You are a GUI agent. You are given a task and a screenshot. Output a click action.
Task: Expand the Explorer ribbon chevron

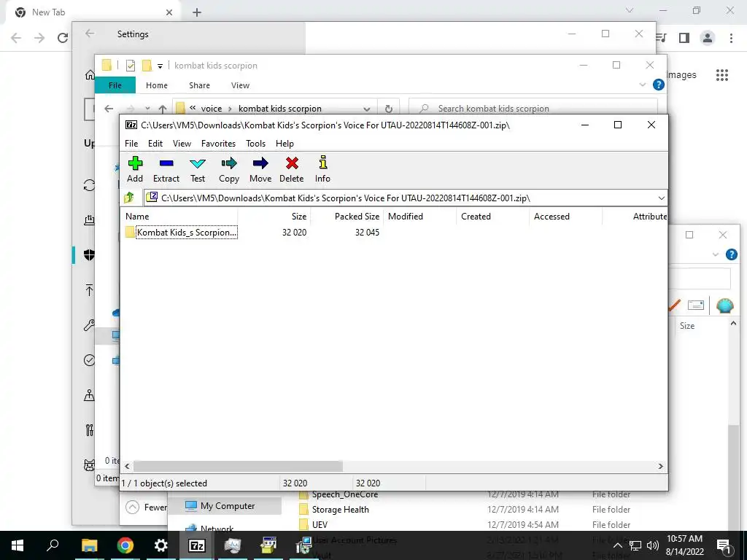(642, 85)
